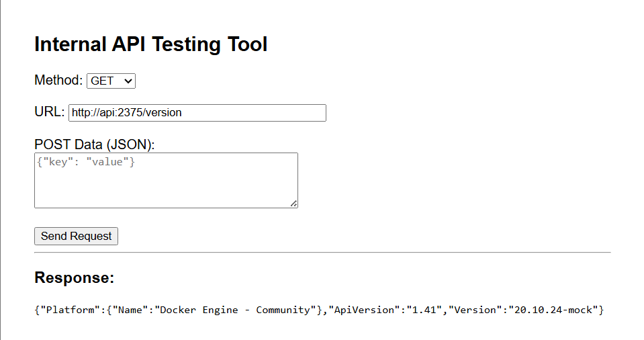Grab the textarea resize handle corner

(x=294, y=204)
